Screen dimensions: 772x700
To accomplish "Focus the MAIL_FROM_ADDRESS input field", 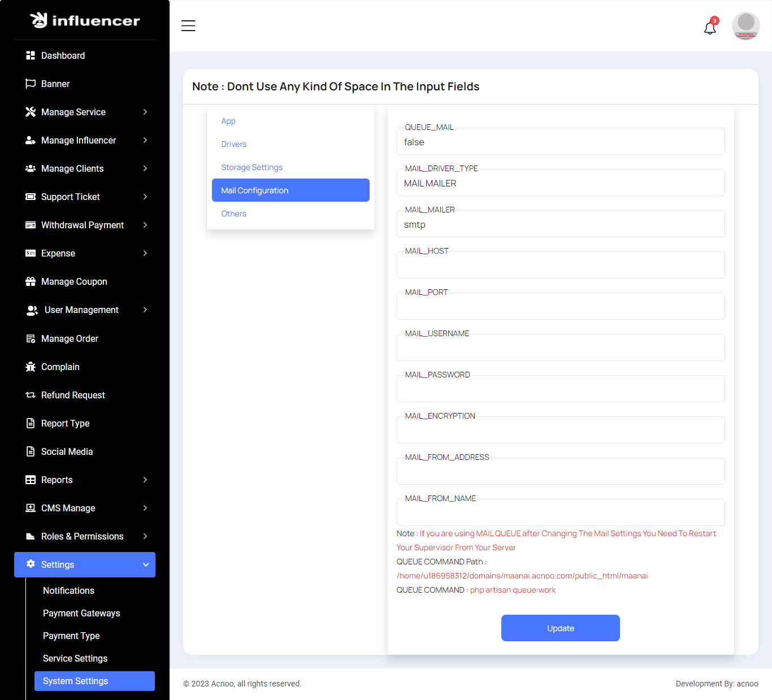I will [x=560, y=472].
